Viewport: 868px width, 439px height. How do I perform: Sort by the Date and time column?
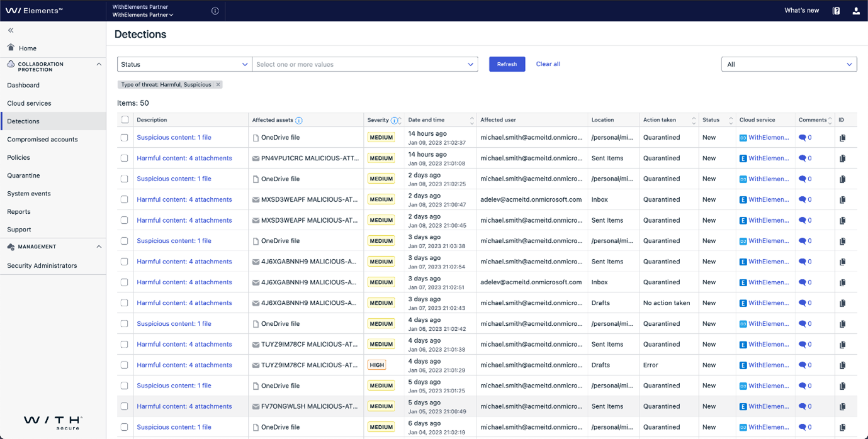click(472, 120)
